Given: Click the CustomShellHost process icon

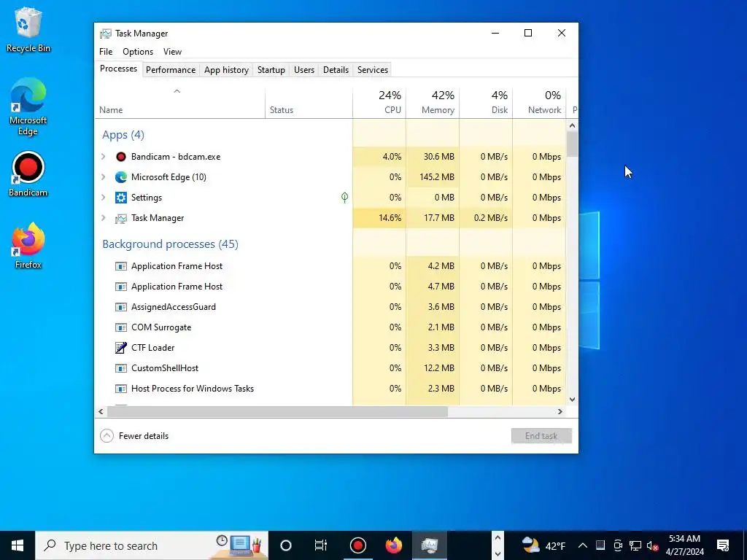Looking at the screenshot, I should (121, 368).
